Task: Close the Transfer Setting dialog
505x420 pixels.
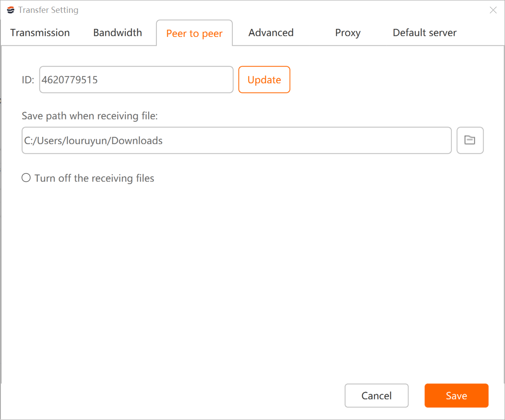Action: tap(493, 10)
